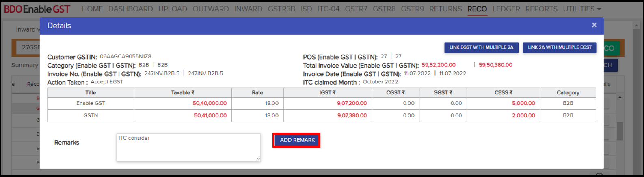The height and width of the screenshot is (177, 644).
Task: Open the LEDGER menu item
Action: (506, 9)
